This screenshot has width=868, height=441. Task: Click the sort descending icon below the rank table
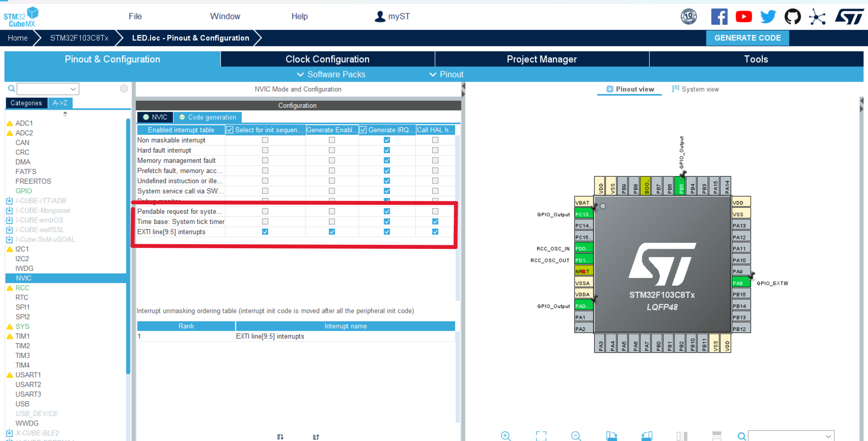(x=280, y=437)
